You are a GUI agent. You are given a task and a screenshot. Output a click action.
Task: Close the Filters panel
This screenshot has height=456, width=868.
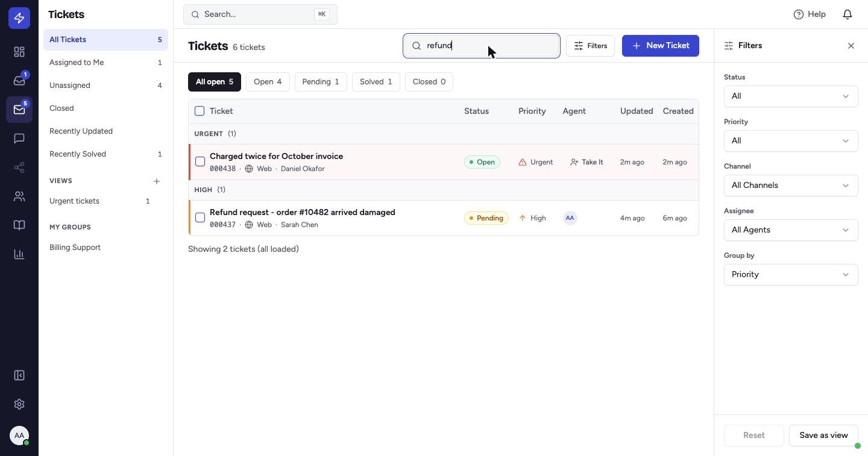[851, 46]
